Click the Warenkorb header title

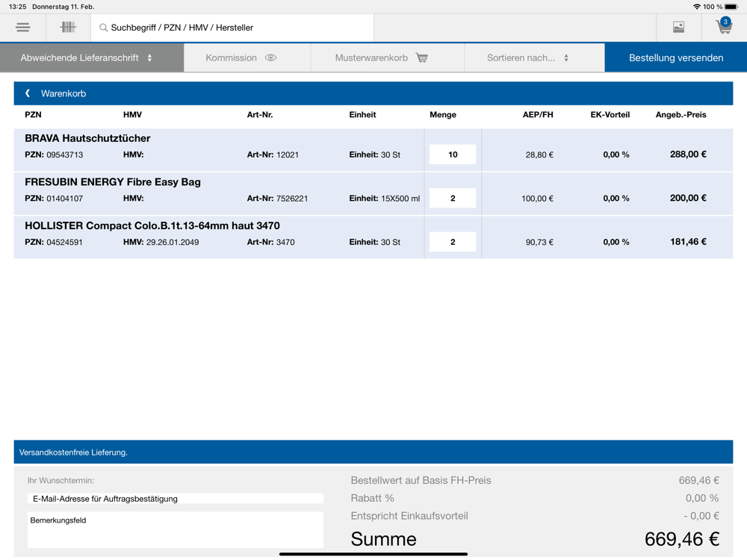(x=63, y=93)
